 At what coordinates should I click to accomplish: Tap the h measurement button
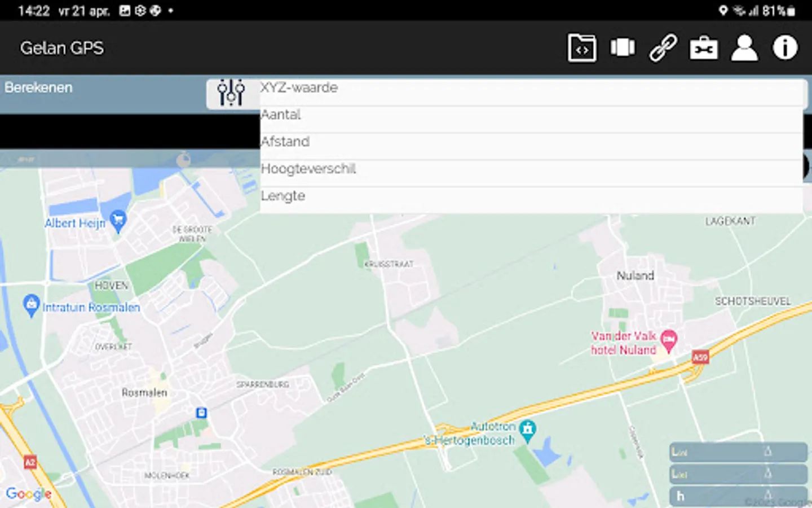(738, 496)
